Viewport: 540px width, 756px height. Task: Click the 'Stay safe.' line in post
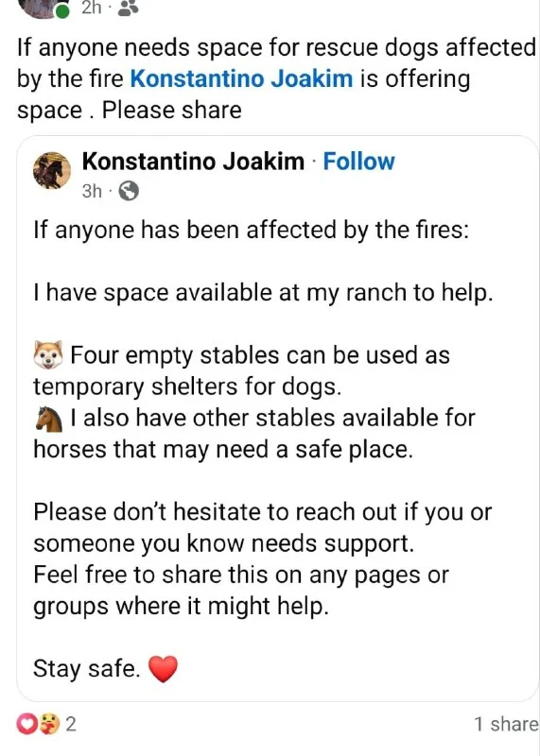point(86,669)
